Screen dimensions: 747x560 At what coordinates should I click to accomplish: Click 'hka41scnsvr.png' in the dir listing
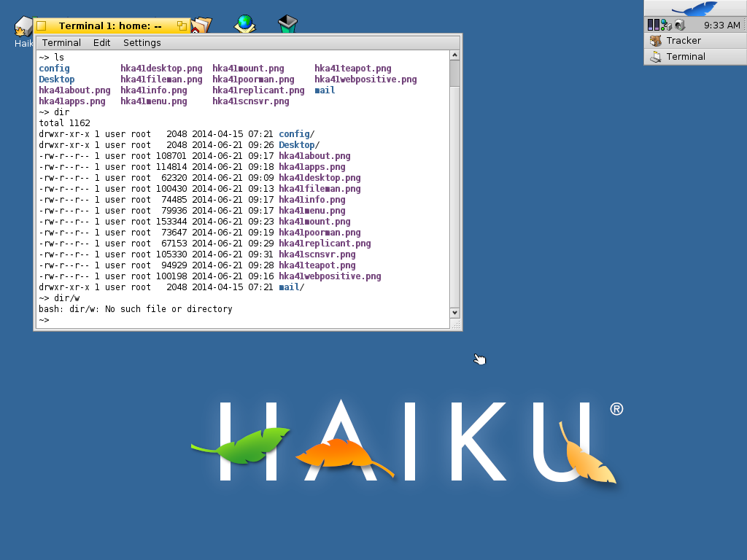coord(317,254)
